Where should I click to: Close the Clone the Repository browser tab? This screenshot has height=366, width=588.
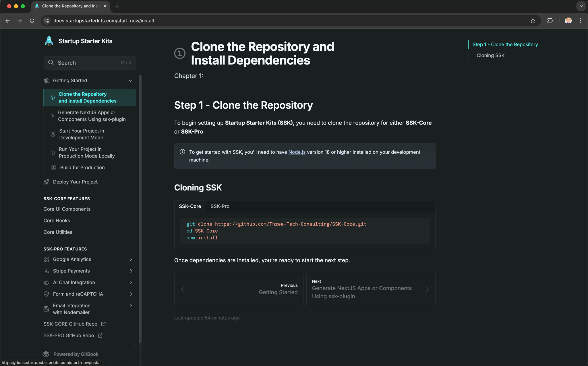tap(105, 6)
